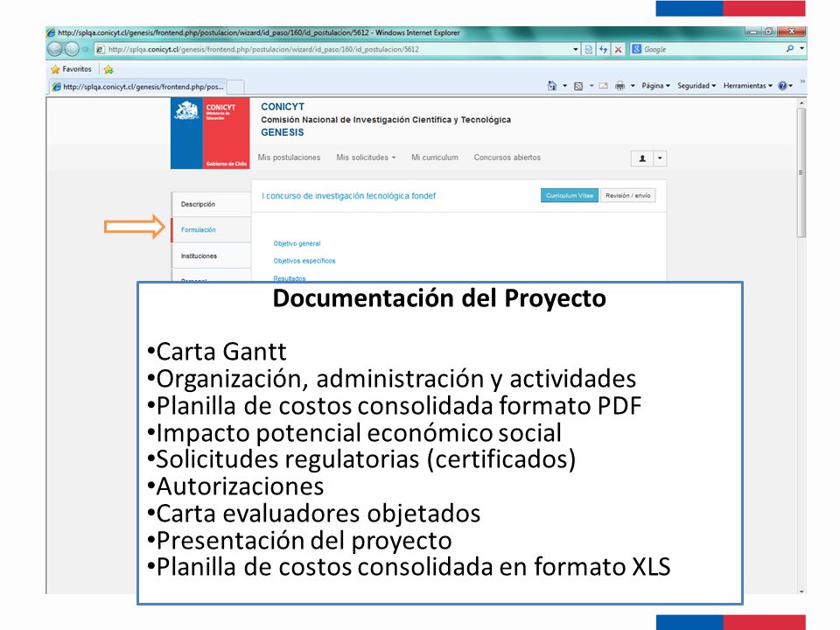840x630 pixels.
Task: Refresh the page with the blue arrows icon
Action: (x=603, y=49)
